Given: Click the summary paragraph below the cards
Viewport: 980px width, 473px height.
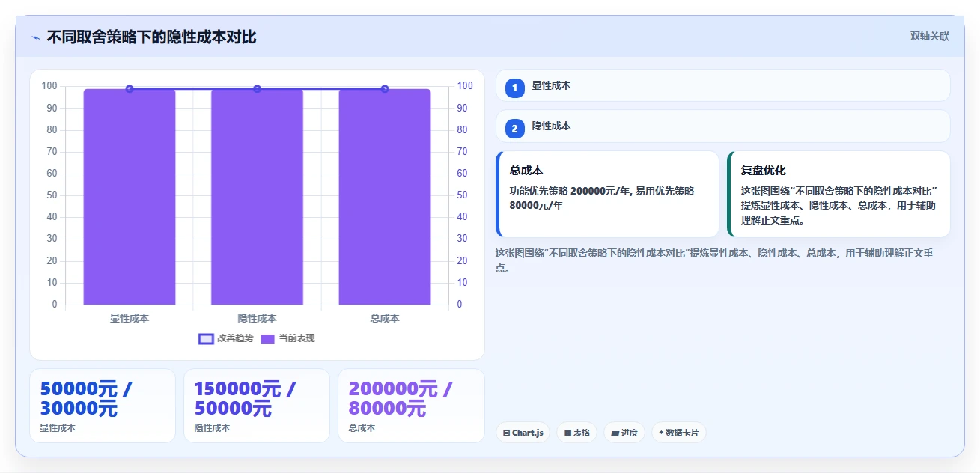Looking at the screenshot, I should [x=714, y=260].
